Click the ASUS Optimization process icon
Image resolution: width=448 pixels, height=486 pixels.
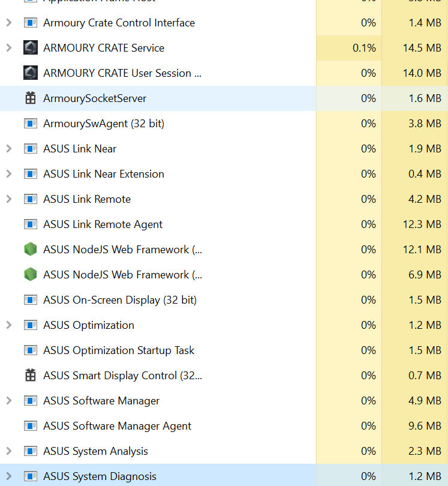pos(31,325)
